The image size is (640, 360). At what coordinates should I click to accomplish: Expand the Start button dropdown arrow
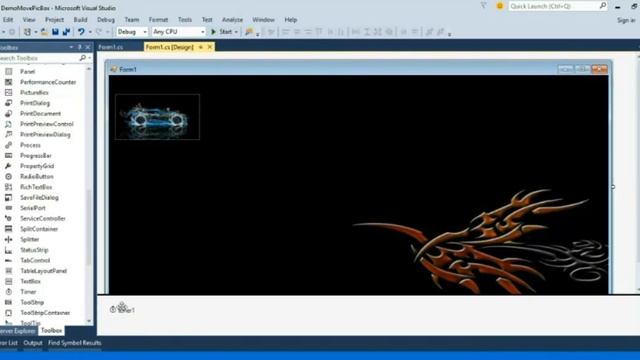236,32
